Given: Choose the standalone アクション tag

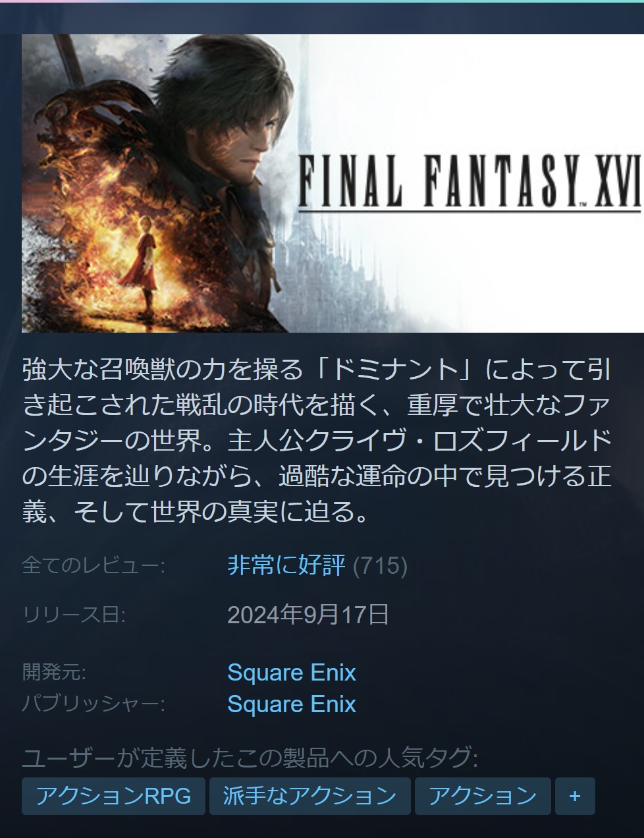Looking at the screenshot, I should (483, 796).
